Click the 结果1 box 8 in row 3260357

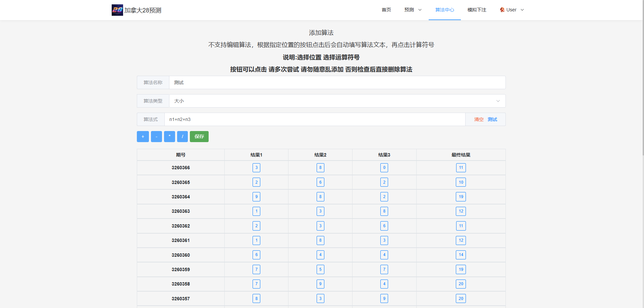pos(256,299)
